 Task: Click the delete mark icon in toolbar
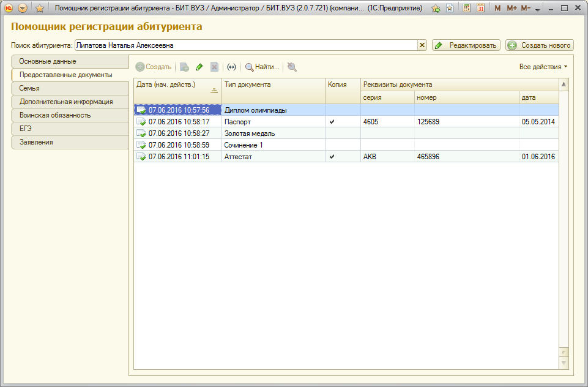coord(214,67)
